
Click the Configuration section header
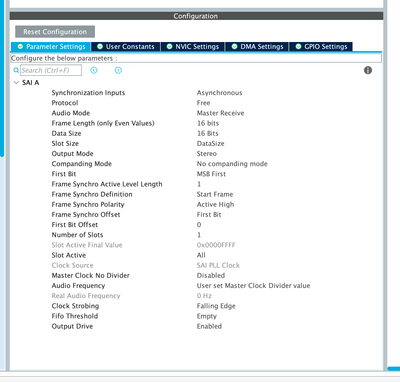click(x=196, y=16)
